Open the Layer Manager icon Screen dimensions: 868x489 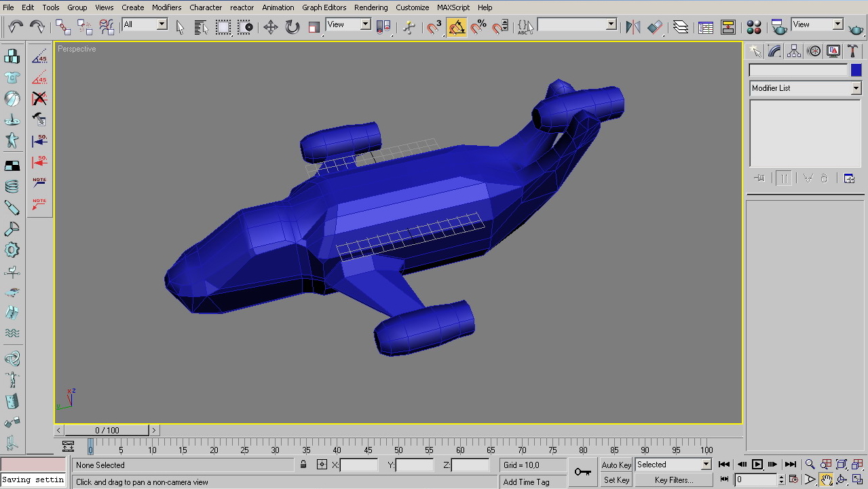click(x=681, y=27)
